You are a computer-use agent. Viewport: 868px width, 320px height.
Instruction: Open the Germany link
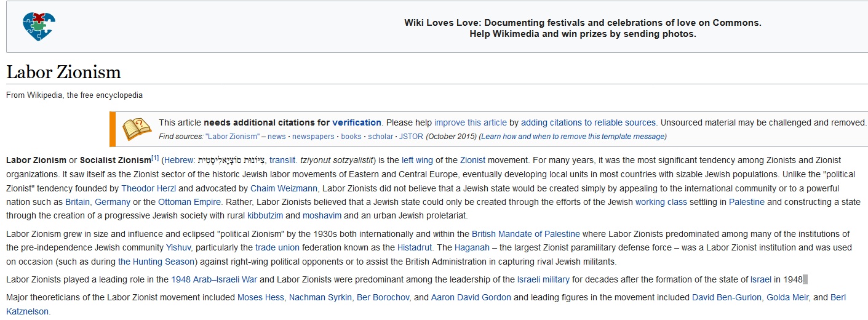pos(113,202)
